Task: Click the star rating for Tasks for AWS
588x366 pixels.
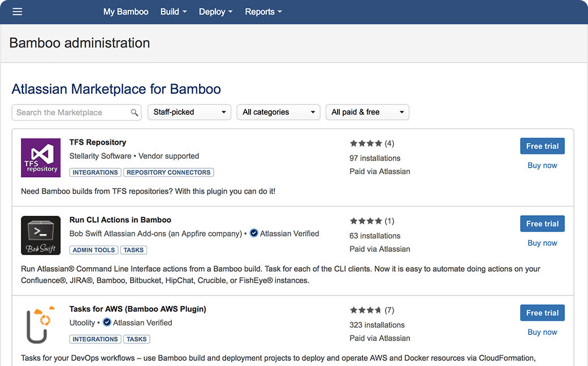Action: (x=365, y=310)
